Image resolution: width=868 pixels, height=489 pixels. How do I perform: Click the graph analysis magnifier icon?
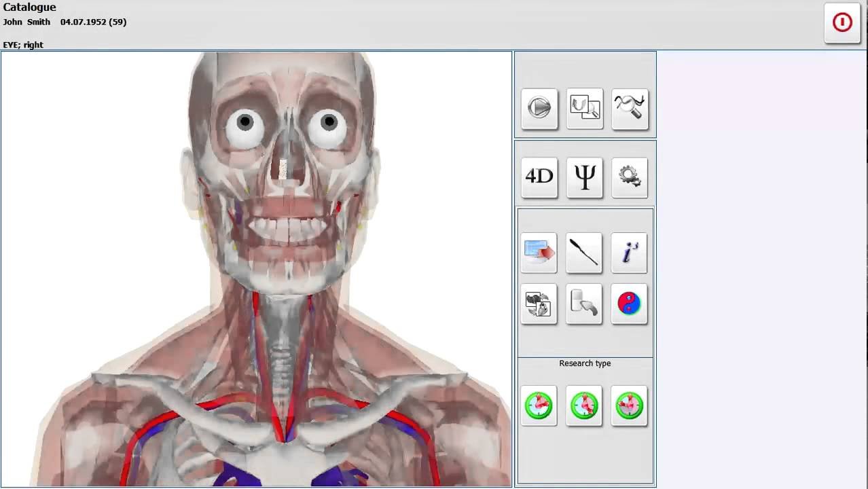point(630,108)
